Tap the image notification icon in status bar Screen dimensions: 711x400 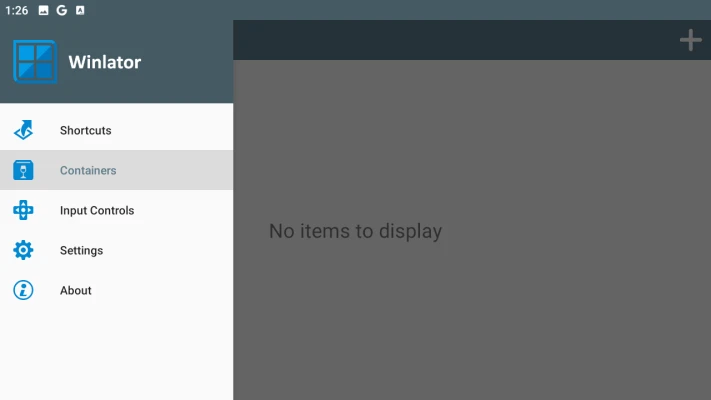(44, 10)
